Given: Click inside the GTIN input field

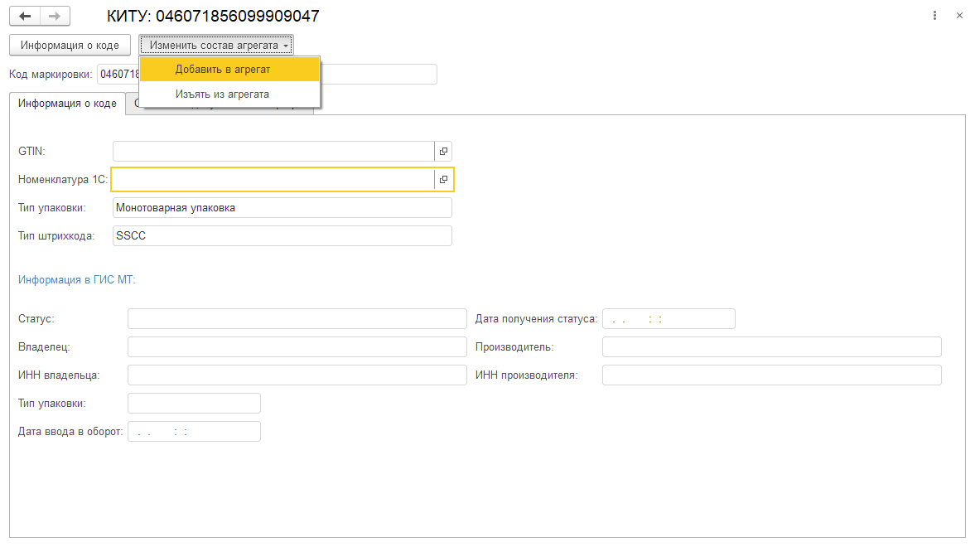Looking at the screenshot, I should pyautogui.click(x=273, y=152).
